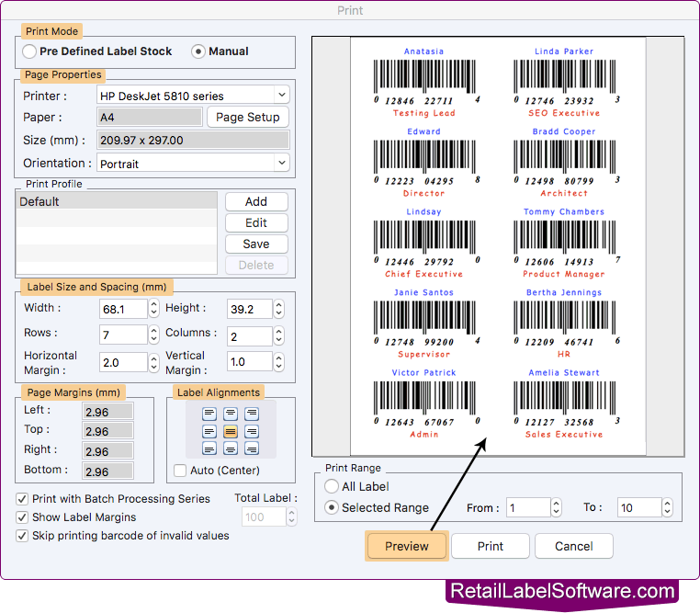
Task: Adjust the Columns stepper arrows
Action: [x=278, y=335]
